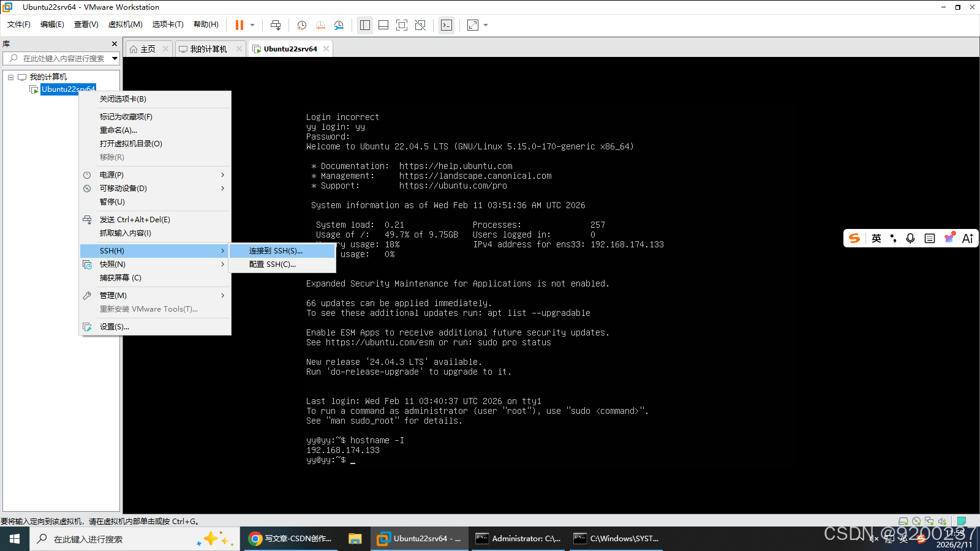Open the soft keyboard icon on IME bar
Image resolution: width=980 pixels, height=551 pixels.
(x=930, y=238)
